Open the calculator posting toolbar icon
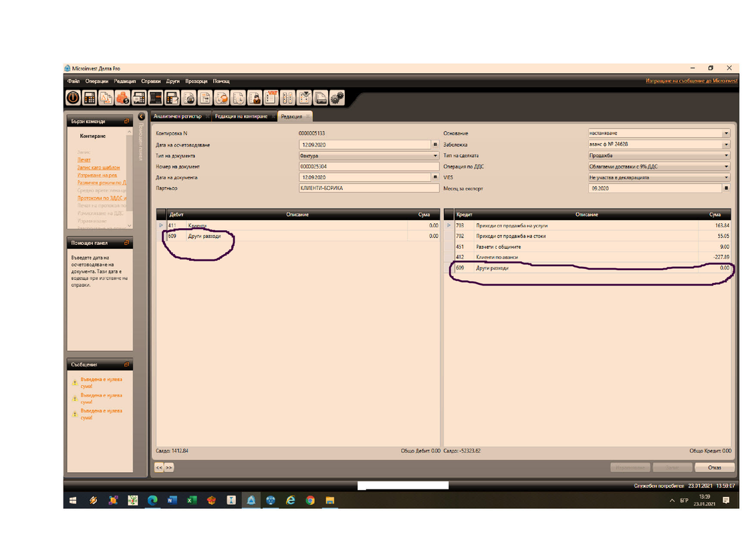756x535 pixels. (x=90, y=98)
